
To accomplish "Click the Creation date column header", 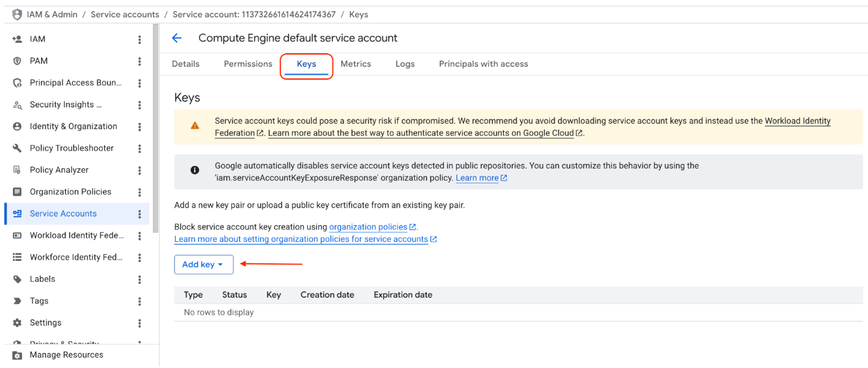I will click(x=327, y=295).
